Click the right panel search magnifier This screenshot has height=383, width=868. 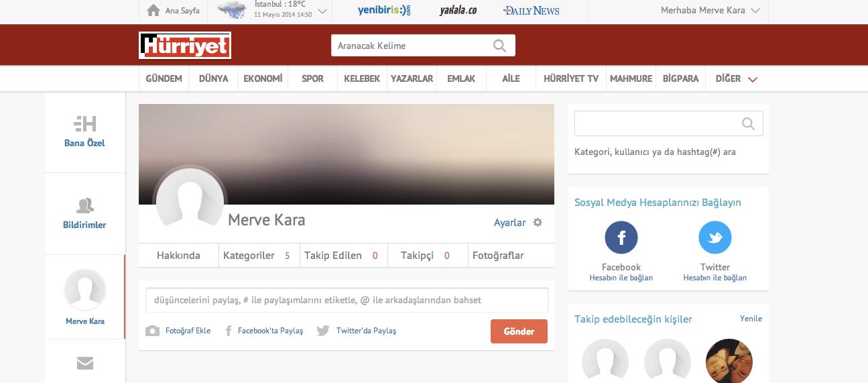749,123
